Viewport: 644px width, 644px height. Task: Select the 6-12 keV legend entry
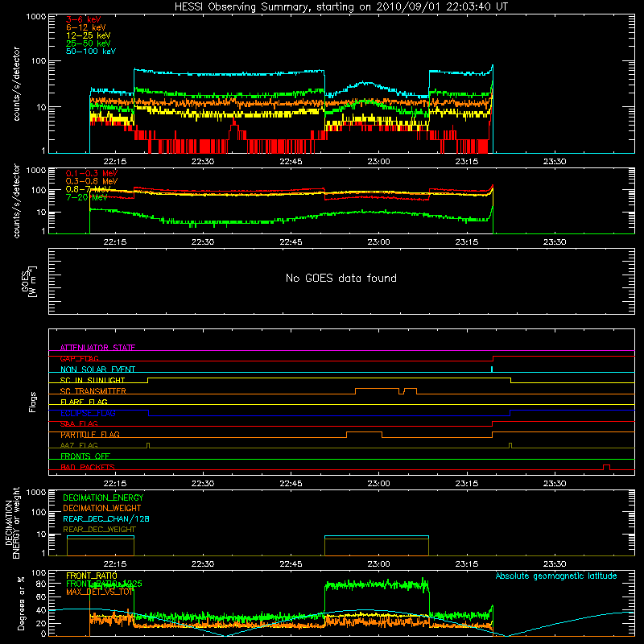(85, 27)
